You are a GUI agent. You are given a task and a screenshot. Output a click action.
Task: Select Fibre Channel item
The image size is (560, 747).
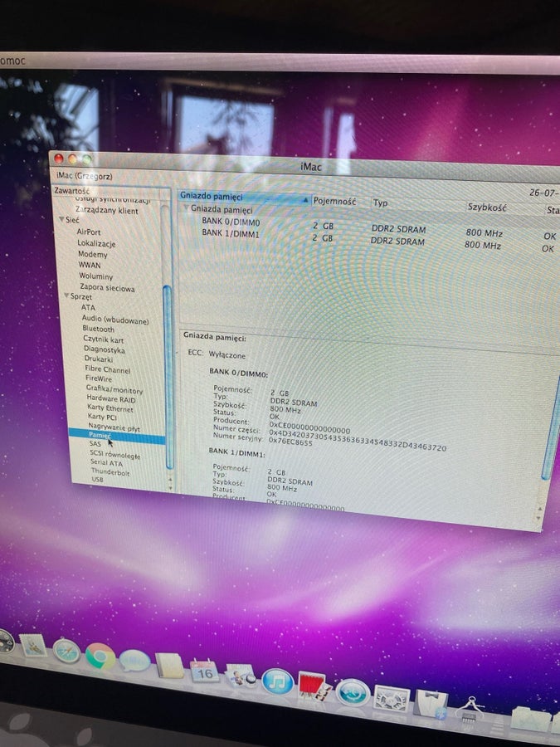click(x=108, y=369)
